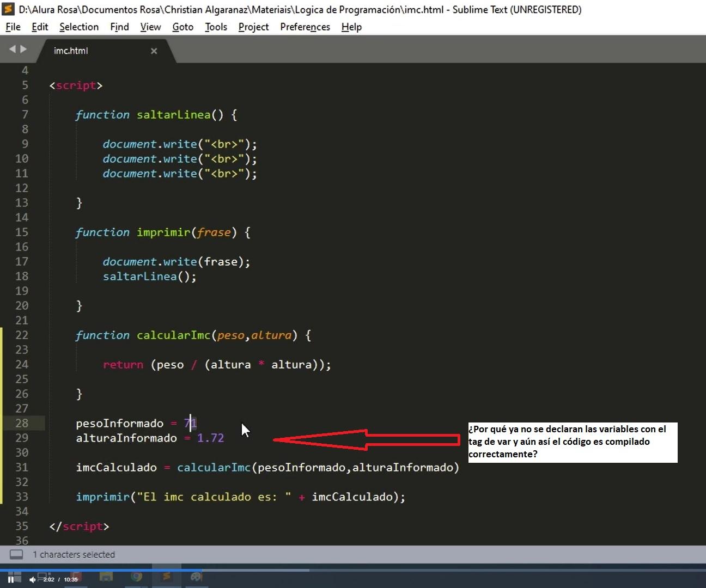This screenshot has height=588, width=706.
Task: Switch to Sublime Text in the taskbar
Action: pos(166,576)
